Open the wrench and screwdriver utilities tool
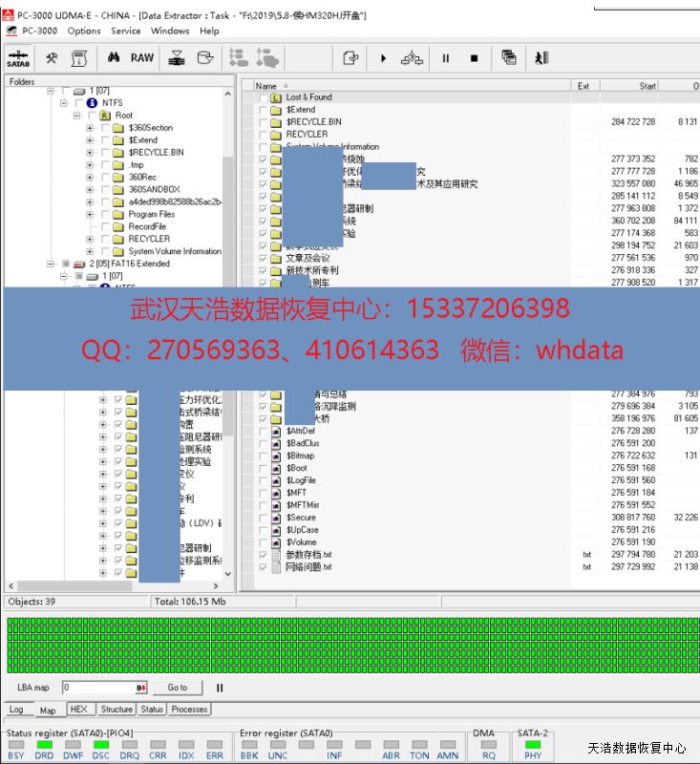This screenshot has width=700, height=764. pos(52,58)
